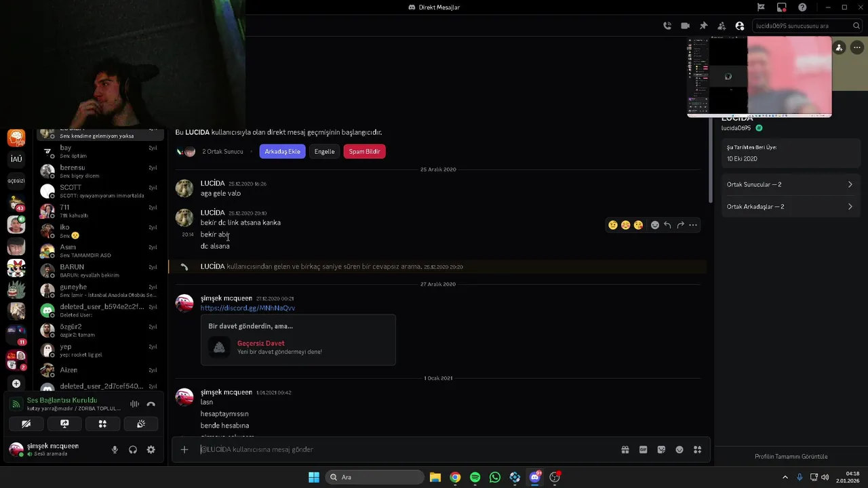Start a voice call with LUCIDA
This screenshot has width=868, height=488.
point(667,26)
